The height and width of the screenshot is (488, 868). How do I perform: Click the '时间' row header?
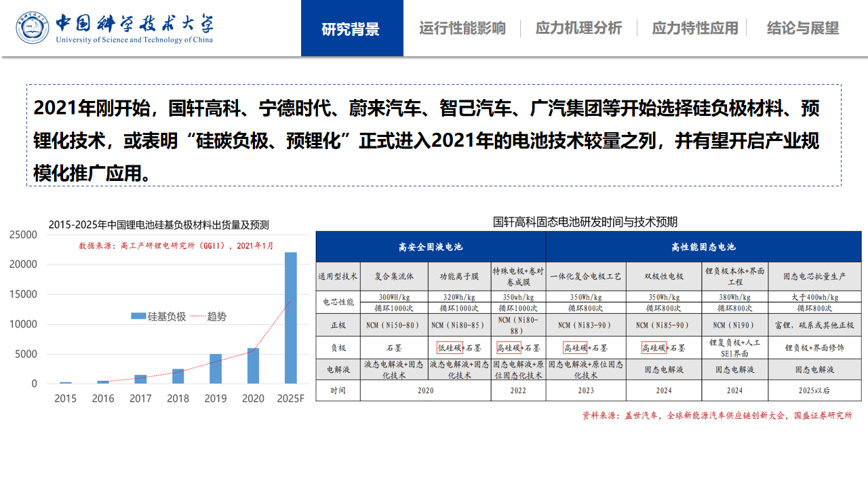(x=338, y=390)
